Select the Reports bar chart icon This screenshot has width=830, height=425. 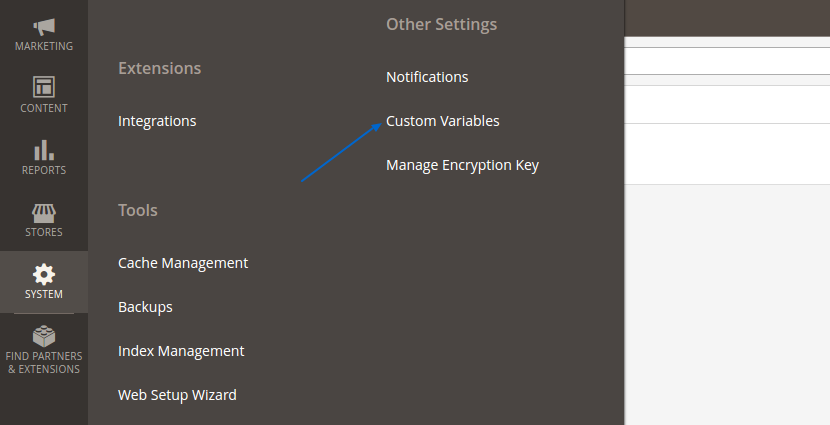click(x=44, y=150)
